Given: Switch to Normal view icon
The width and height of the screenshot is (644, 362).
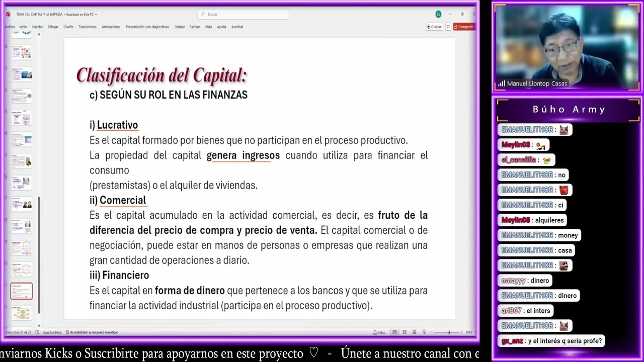Looking at the screenshot, I should (x=394, y=332).
